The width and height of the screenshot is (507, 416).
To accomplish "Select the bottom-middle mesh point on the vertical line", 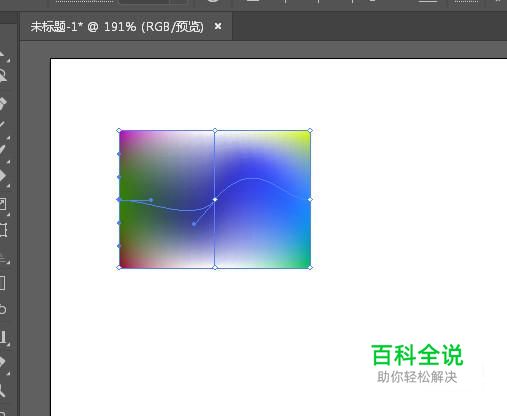I will 215,267.
